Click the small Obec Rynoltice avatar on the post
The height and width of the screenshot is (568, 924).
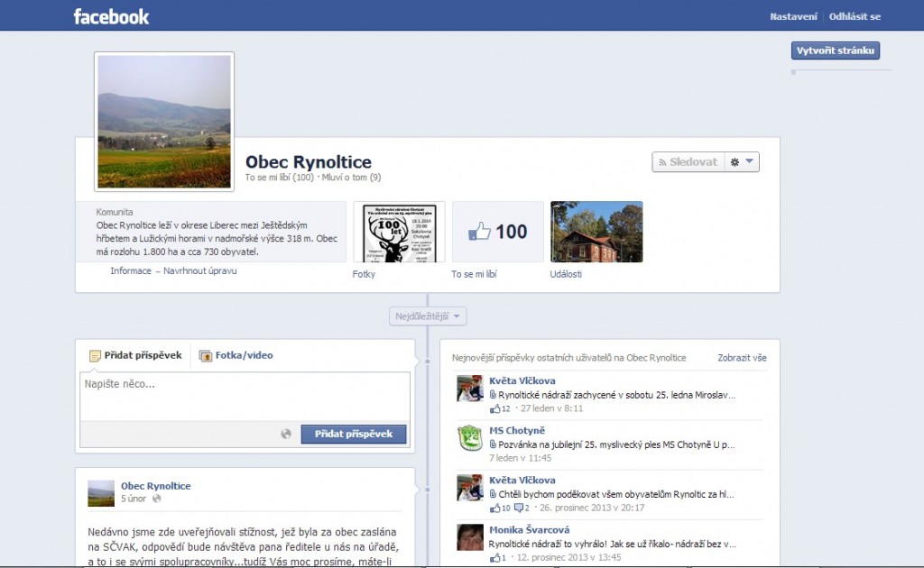tap(101, 493)
